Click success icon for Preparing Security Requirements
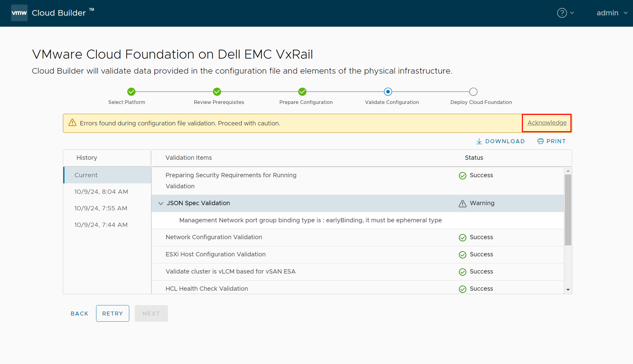This screenshot has height=364, width=633. point(462,175)
